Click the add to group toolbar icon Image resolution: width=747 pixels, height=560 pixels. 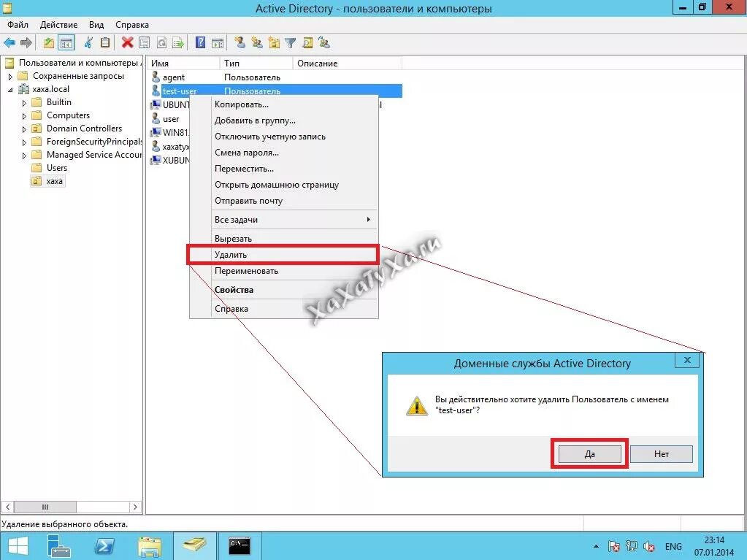324,43
